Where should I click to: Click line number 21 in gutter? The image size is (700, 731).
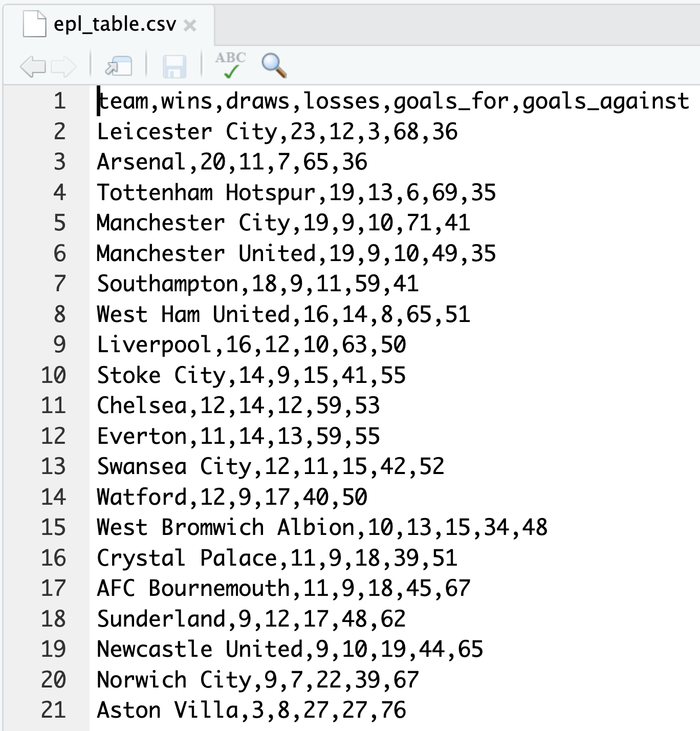54,710
